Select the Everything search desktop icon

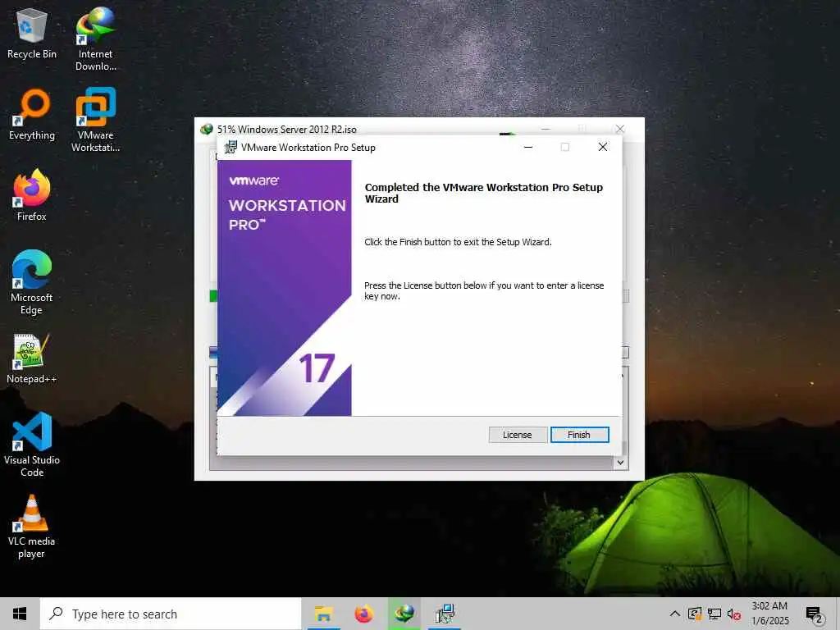(x=32, y=115)
